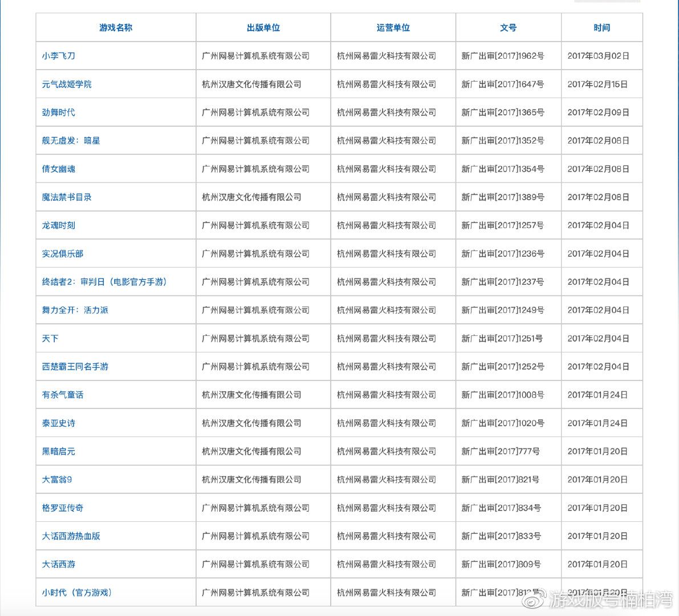Select approval number 新广出审[2017]1365号
The height and width of the screenshot is (616, 679).
pyautogui.click(x=503, y=112)
